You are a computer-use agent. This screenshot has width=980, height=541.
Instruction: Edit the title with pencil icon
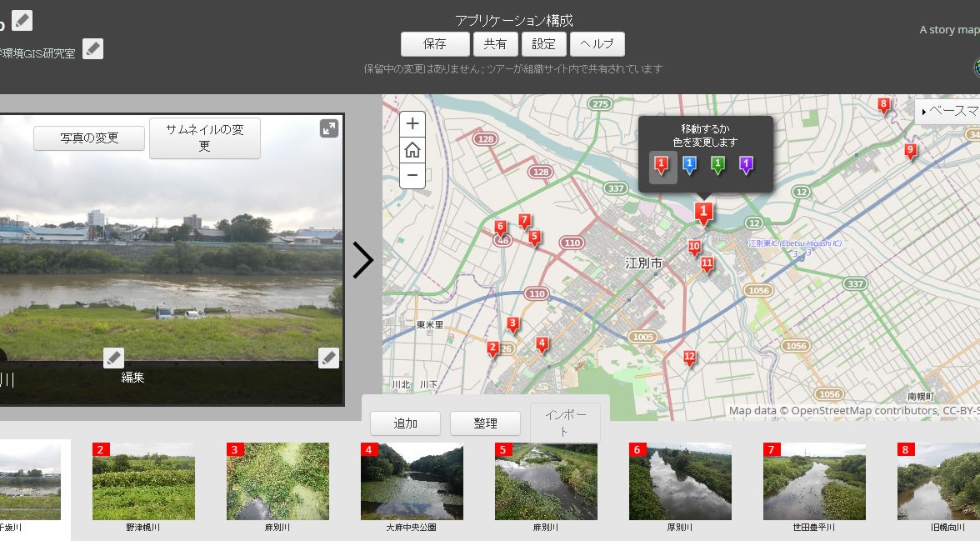22,20
